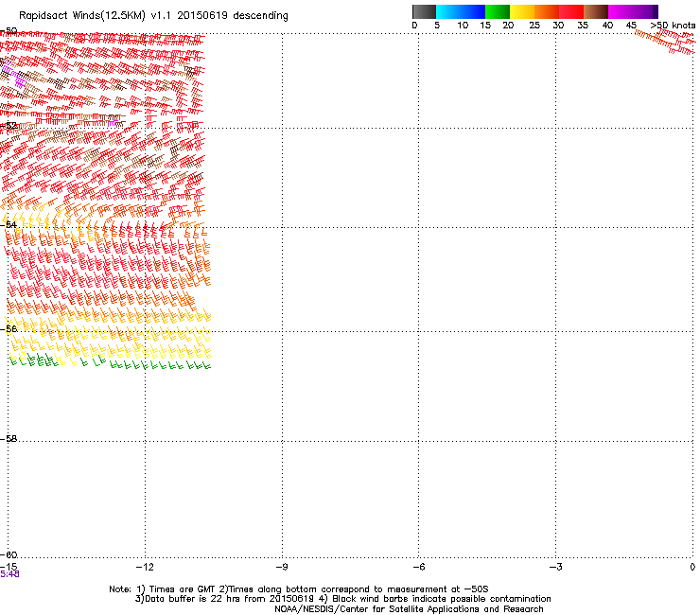Click the NOAA/NESDIS credit line
The height and width of the screenshot is (615, 700).
click(409, 609)
